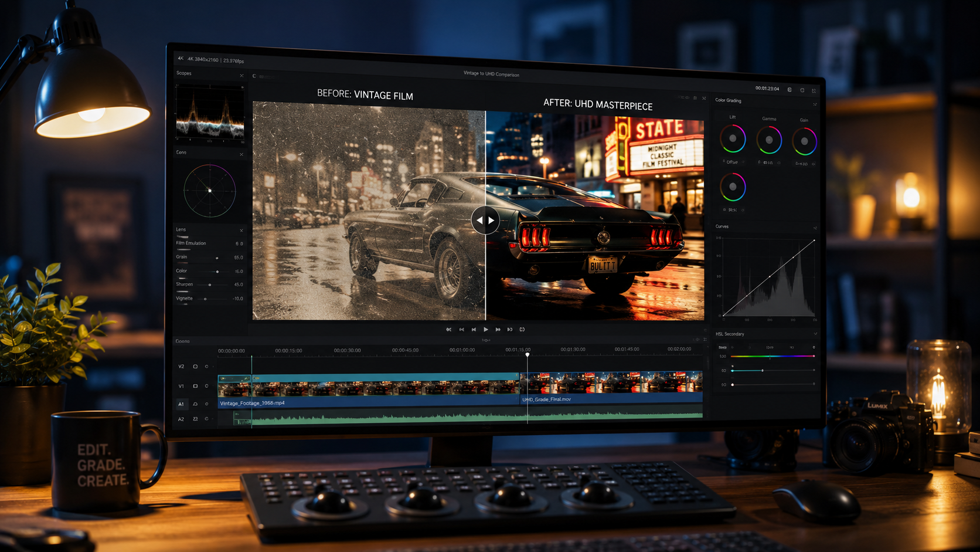Click the step-back icon left of Play
This screenshot has height=552, width=980.
coord(474,330)
